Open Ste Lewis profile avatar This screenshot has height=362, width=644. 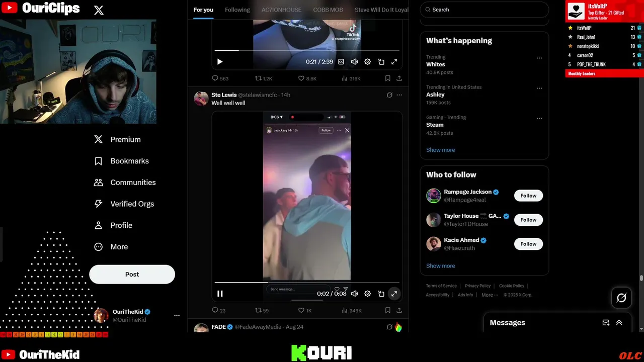tap(201, 99)
